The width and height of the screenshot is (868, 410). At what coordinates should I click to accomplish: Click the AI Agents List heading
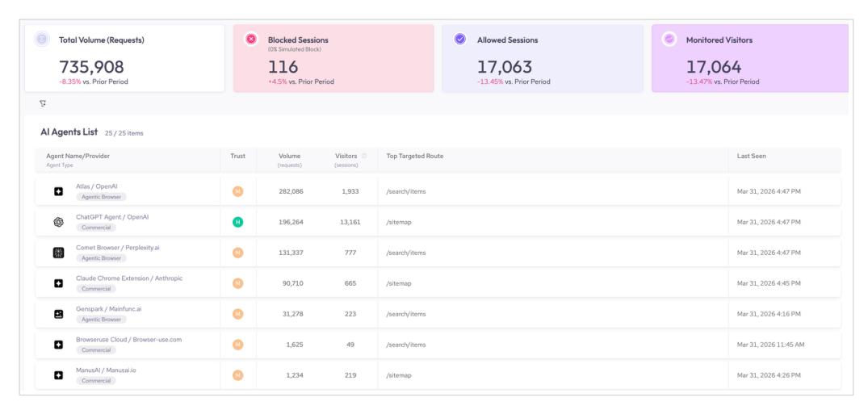pyautogui.click(x=69, y=132)
